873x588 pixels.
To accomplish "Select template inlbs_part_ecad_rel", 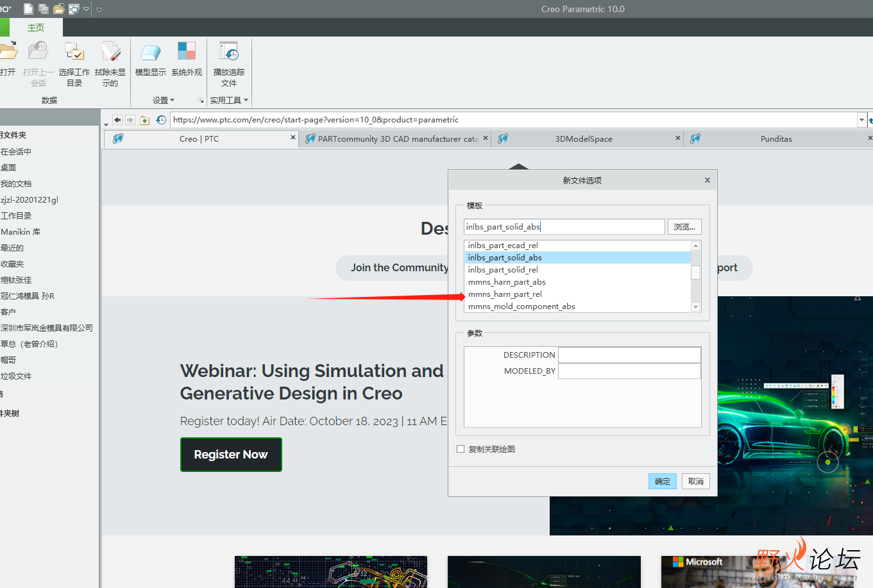I will pos(577,246).
